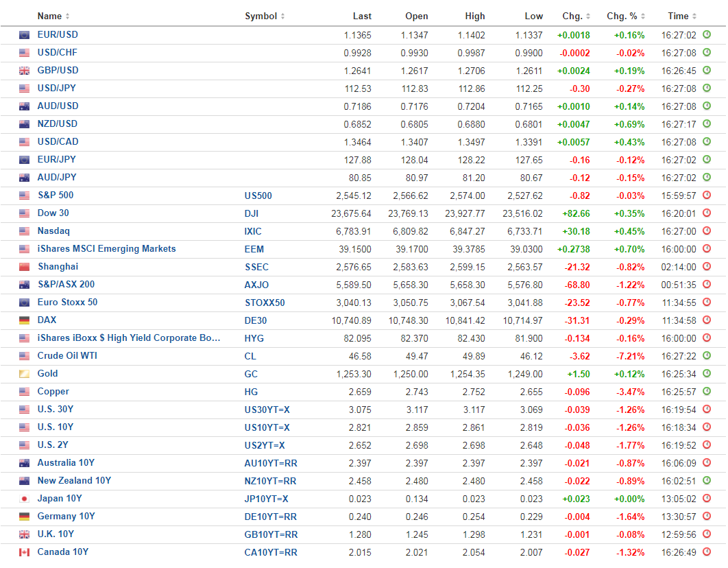Click the German flag next to DAX
Viewport: 728px width, 568px height.
[25, 320]
